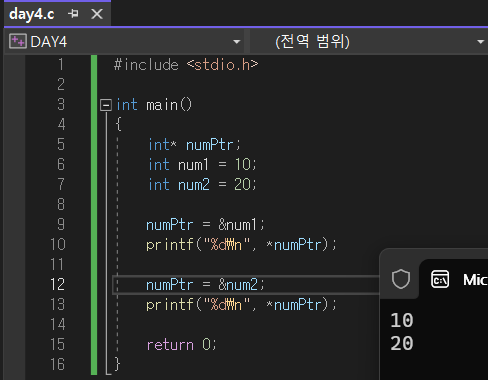Click the printf call on line 10

[242, 245]
